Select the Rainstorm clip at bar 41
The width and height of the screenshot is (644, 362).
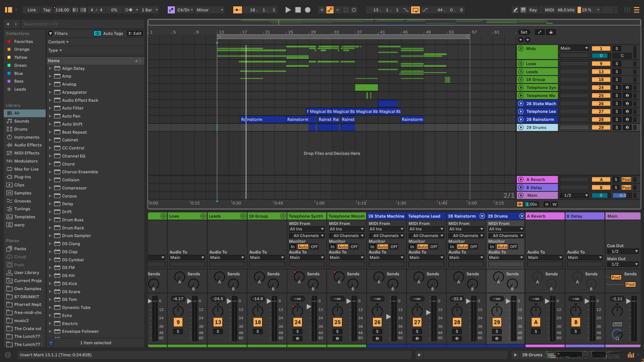pos(412,120)
